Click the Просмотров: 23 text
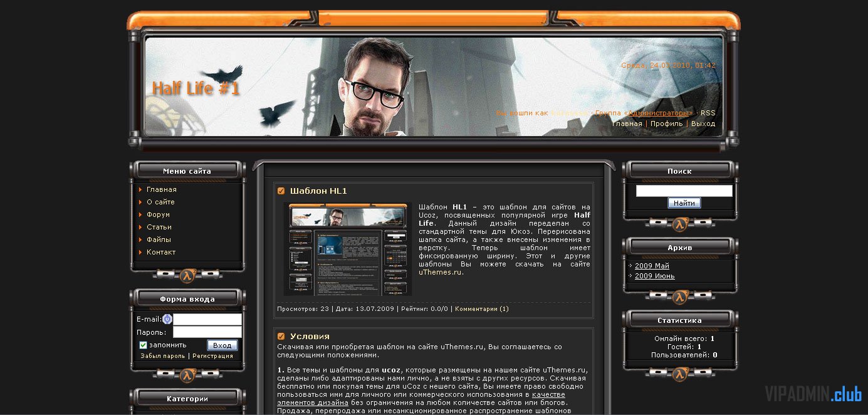 pyautogui.click(x=303, y=308)
